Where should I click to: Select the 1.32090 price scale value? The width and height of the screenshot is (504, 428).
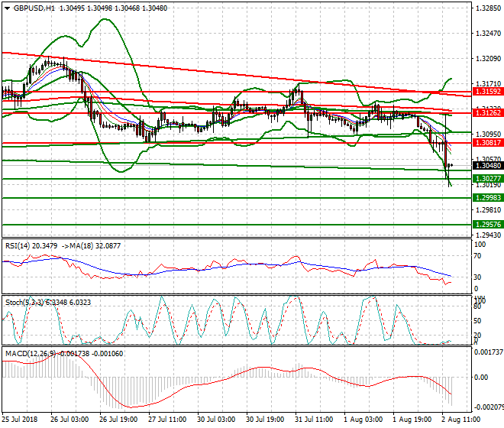[488, 59]
